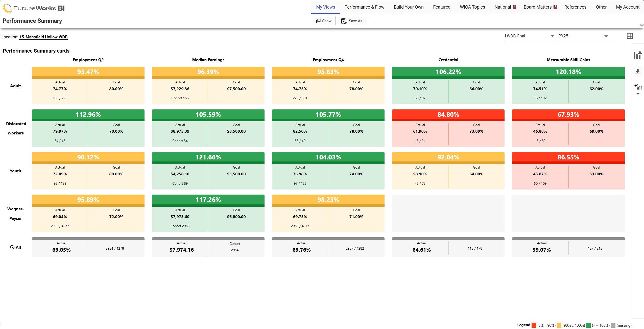Click the $7,974.16 All Median Earnings actual
Viewport: 644px width, 329px height.
coord(182,250)
